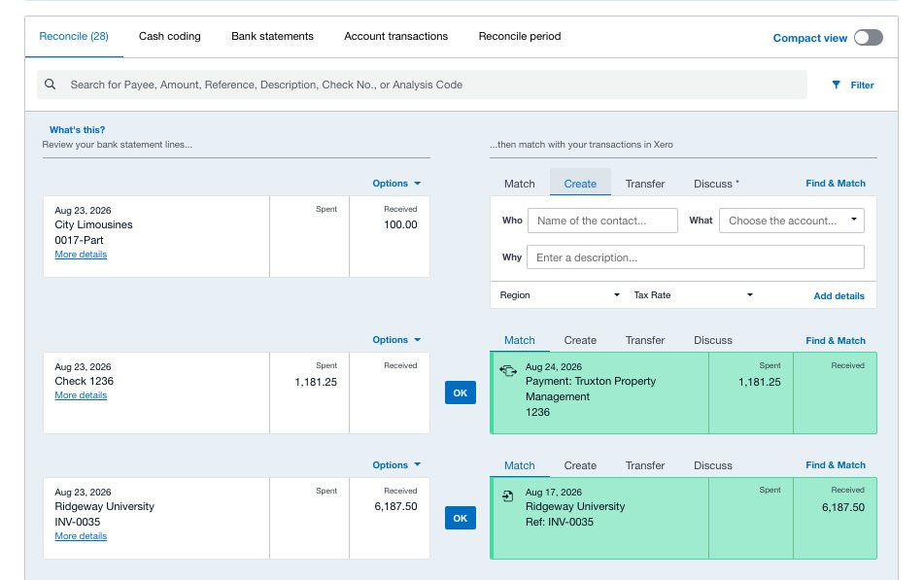Select Match tab for Check 1236 line
Screen dimensions: 924x580
(x=520, y=340)
